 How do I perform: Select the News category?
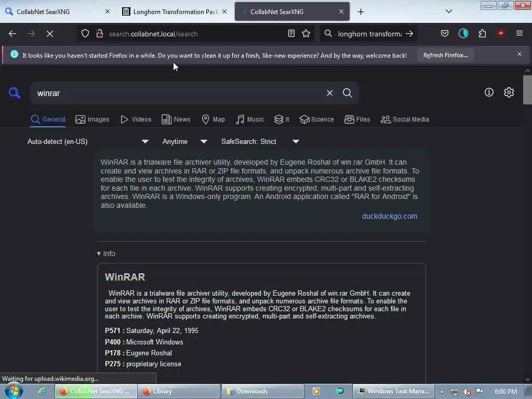pyautogui.click(x=176, y=119)
